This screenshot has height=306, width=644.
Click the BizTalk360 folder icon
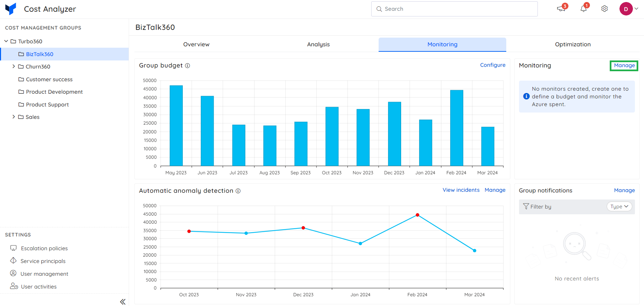pos(21,54)
